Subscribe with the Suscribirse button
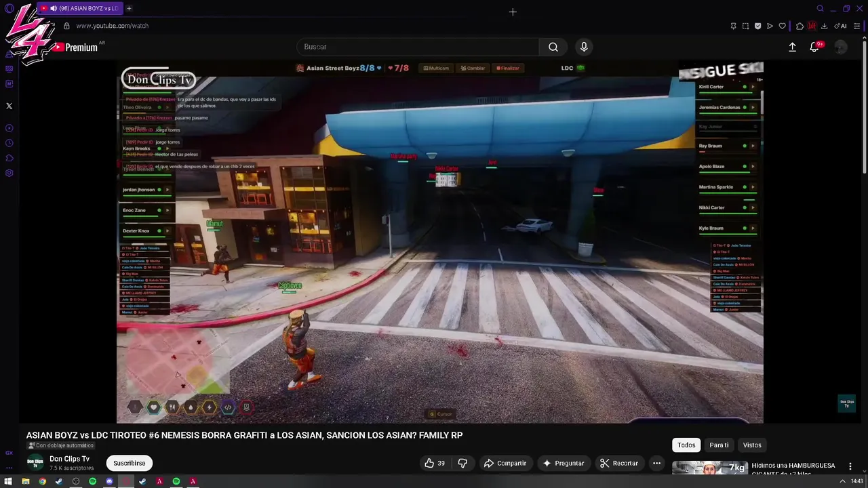This screenshot has height=488, width=868. tap(130, 463)
